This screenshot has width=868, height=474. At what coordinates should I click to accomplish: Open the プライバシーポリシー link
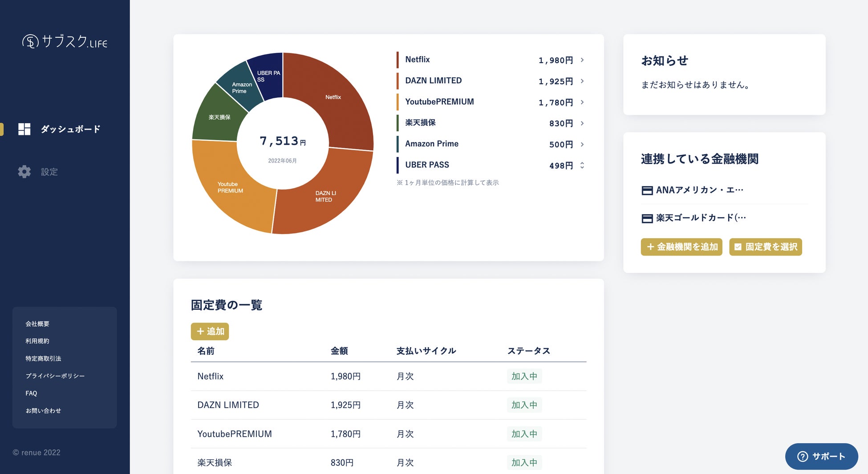(55, 376)
